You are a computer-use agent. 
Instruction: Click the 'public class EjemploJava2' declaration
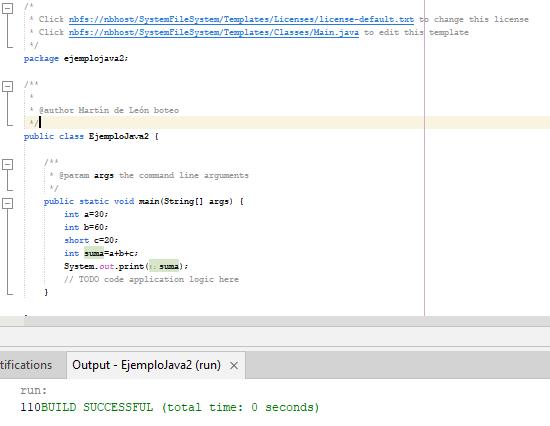click(x=91, y=136)
